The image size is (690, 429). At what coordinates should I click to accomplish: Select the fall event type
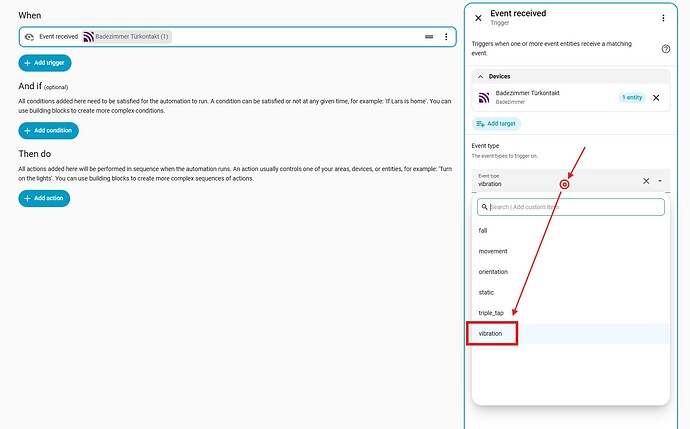click(571, 231)
